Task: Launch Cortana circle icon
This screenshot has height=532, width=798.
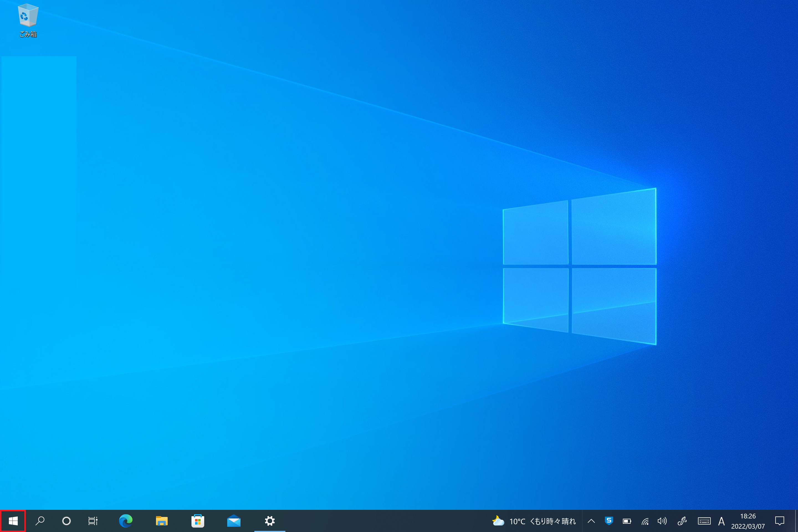Action: point(66,521)
